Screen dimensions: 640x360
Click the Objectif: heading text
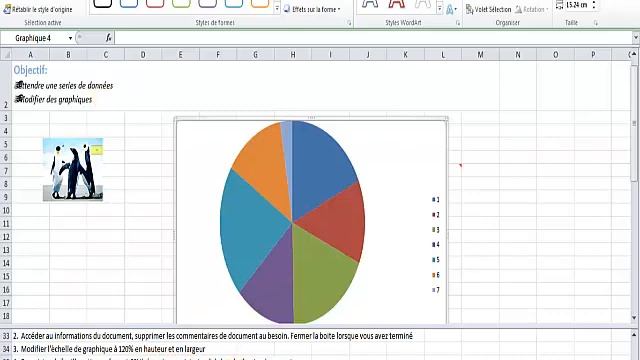[31, 70]
